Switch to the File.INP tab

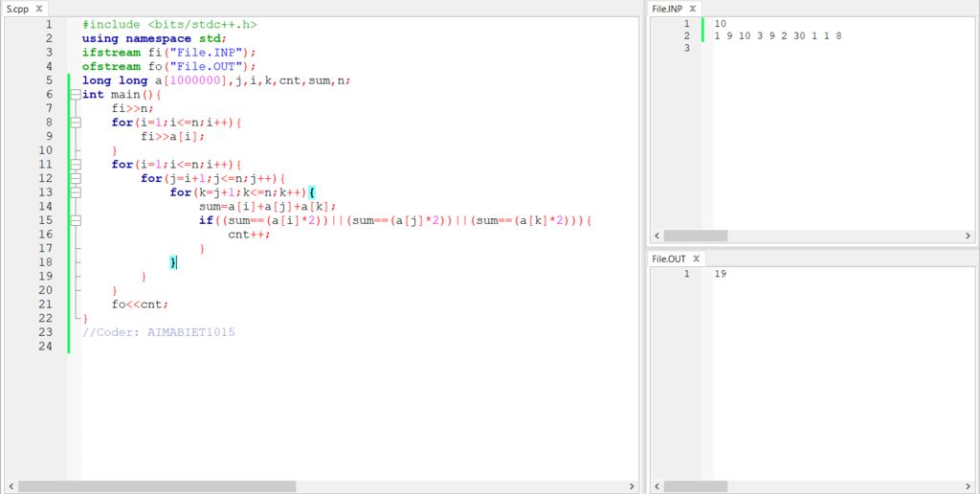coord(667,9)
